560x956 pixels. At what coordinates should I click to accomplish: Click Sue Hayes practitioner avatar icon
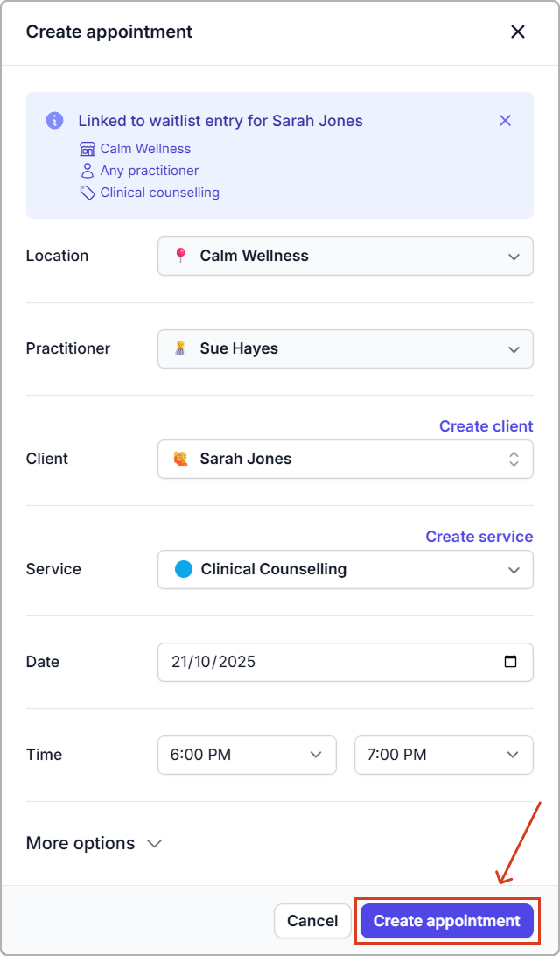click(181, 348)
